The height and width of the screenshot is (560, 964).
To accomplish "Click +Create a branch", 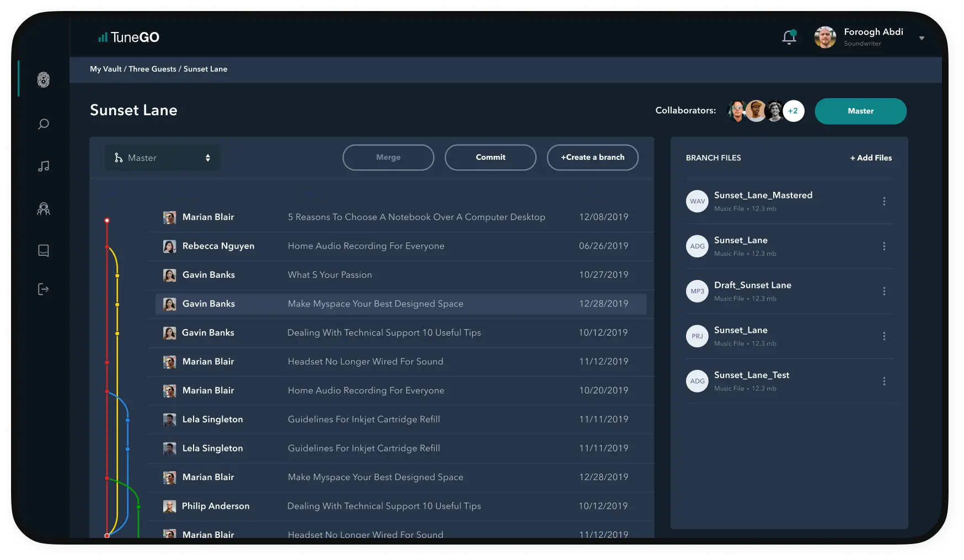I will click(592, 157).
